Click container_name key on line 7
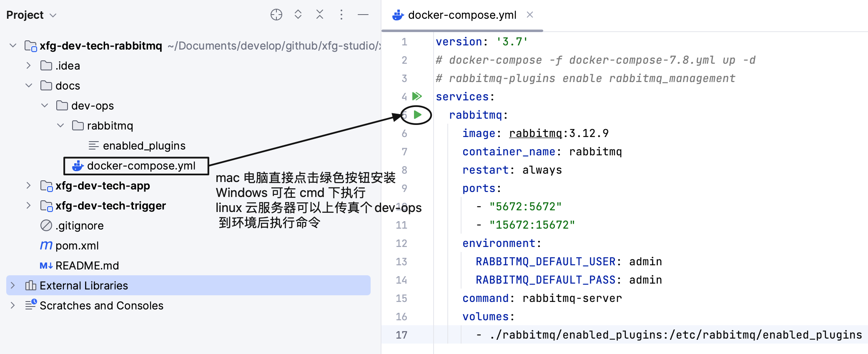Screen dimensions: 868x354 [x=509, y=152]
